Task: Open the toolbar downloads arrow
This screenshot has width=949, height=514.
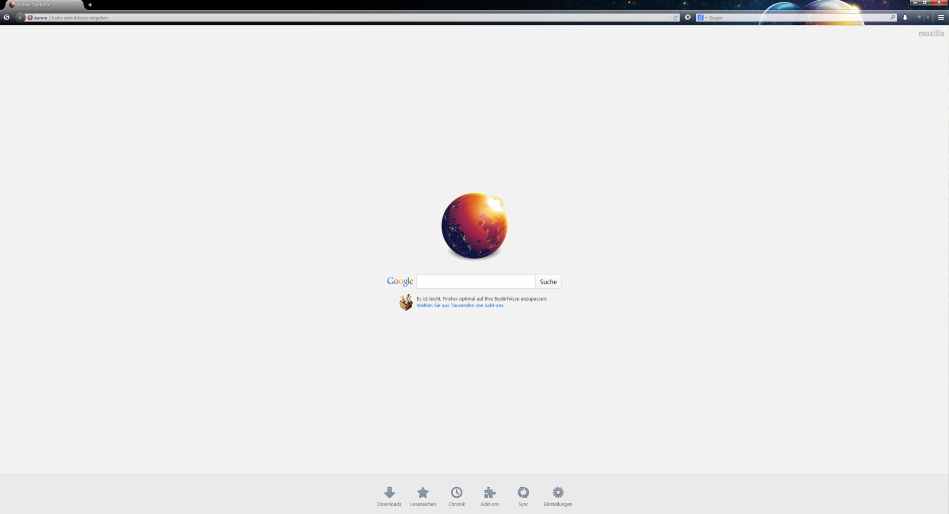Action: coord(905,18)
